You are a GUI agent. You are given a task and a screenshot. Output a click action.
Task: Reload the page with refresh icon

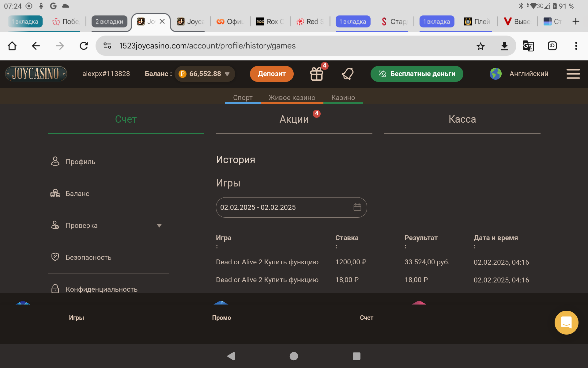tap(84, 46)
